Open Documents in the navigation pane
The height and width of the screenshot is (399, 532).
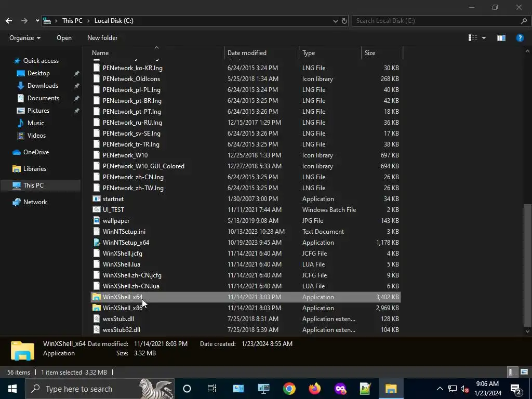pos(43,98)
